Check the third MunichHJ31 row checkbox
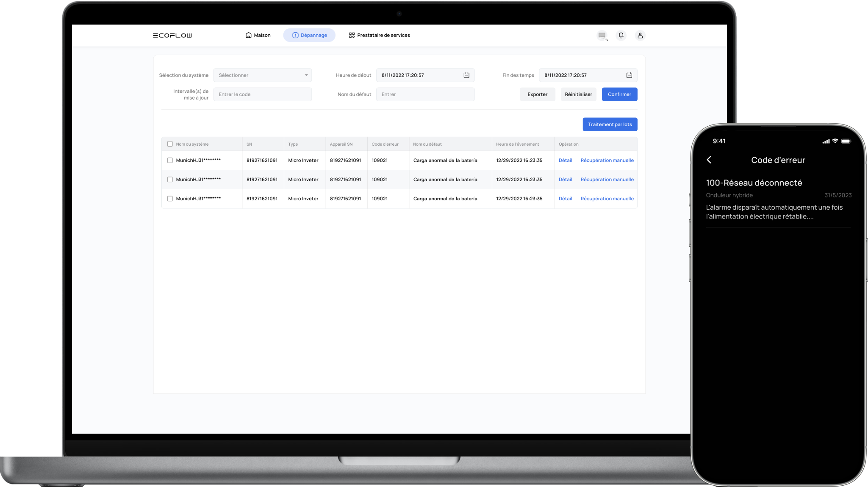The width and height of the screenshot is (868, 487). tap(170, 199)
